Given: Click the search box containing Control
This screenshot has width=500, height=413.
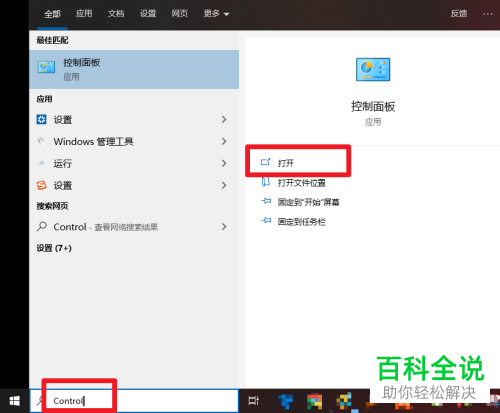Looking at the screenshot, I should click(134, 401).
